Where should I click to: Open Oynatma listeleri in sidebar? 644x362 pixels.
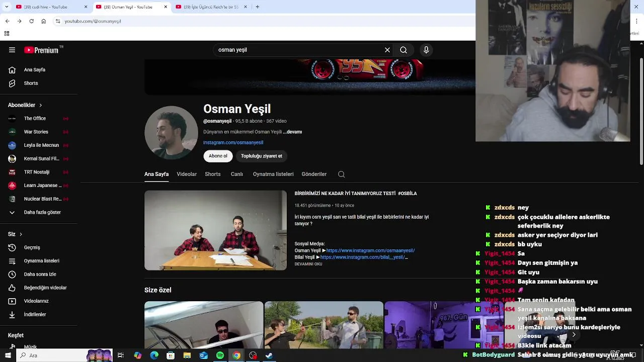40,261
